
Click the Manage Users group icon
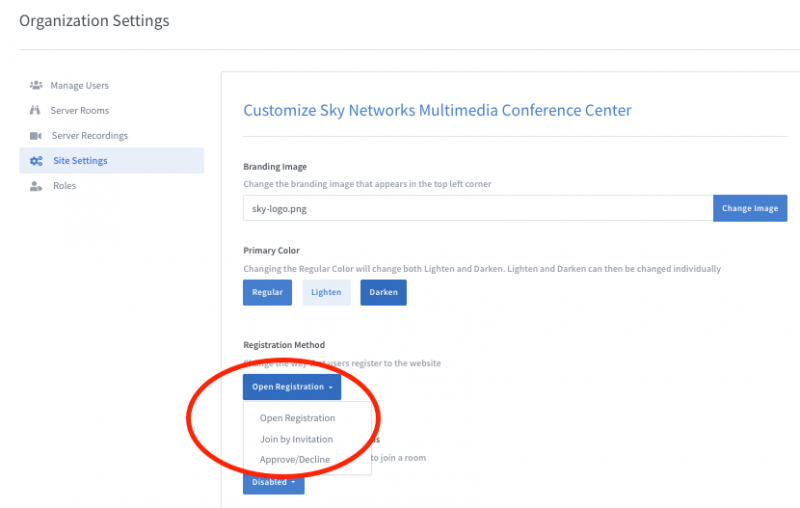(x=36, y=85)
